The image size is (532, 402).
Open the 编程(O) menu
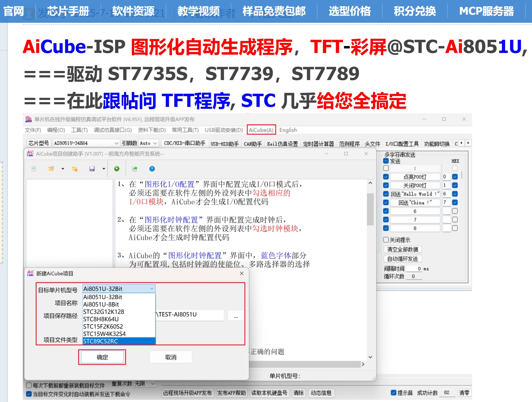click(56, 130)
